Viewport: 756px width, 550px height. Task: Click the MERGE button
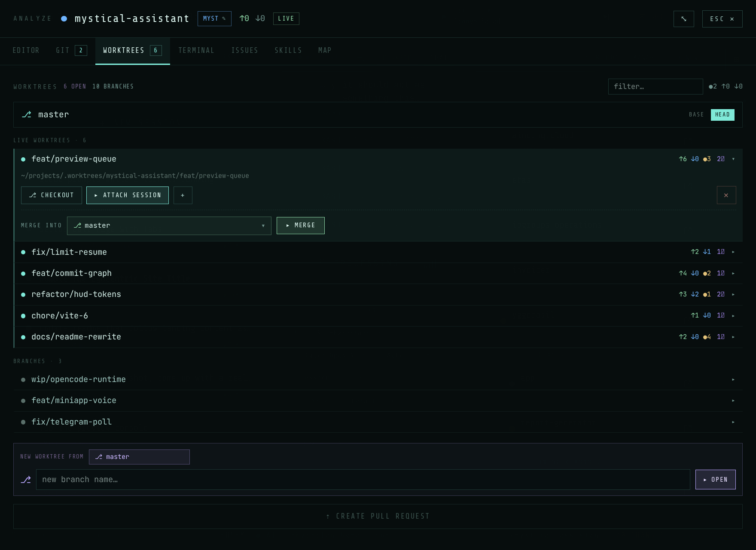click(x=301, y=226)
